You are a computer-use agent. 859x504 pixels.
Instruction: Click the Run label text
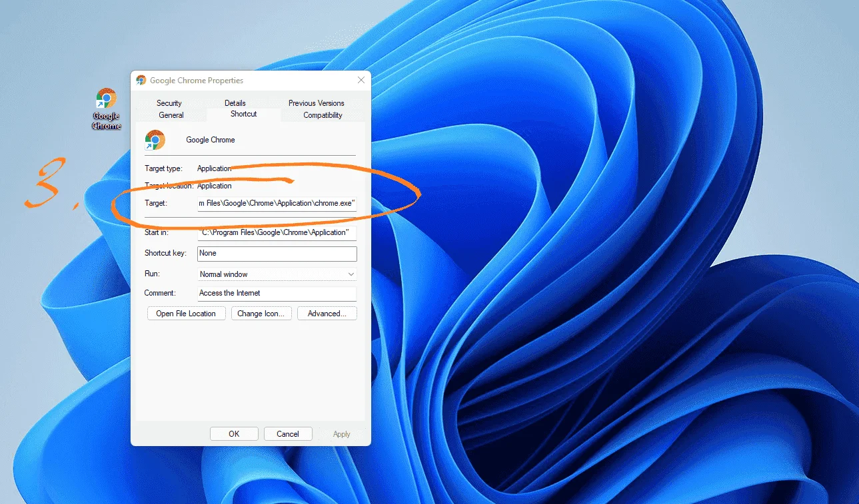click(152, 274)
